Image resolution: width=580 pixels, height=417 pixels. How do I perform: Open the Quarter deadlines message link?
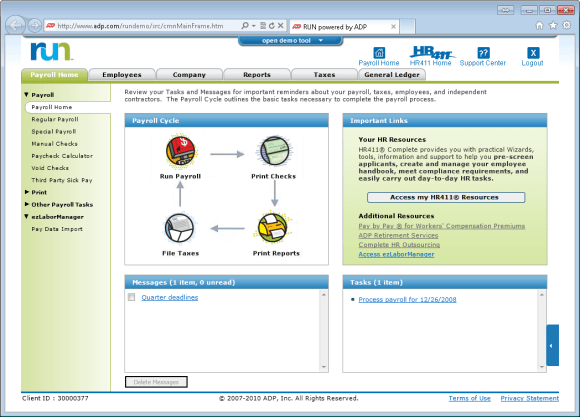pos(170,297)
